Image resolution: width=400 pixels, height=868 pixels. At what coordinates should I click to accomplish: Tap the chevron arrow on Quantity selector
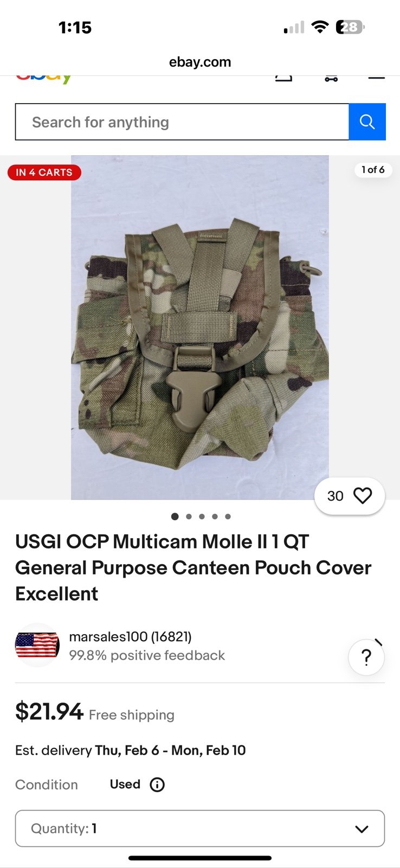click(362, 829)
